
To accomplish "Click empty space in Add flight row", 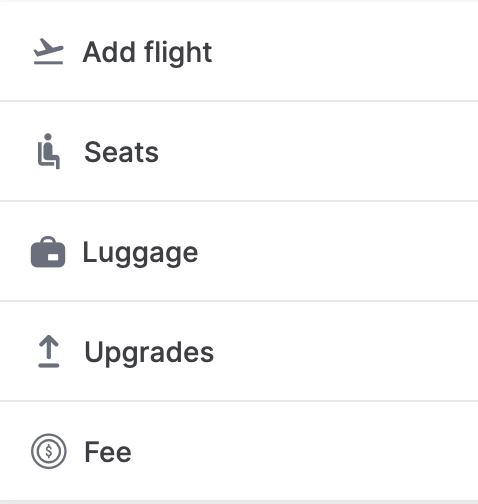I will (343, 51).
